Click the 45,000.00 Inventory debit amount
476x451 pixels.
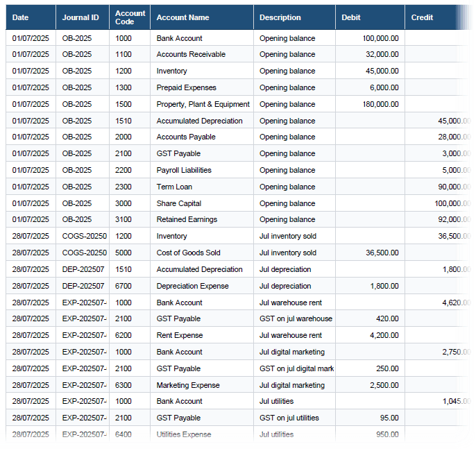click(382, 71)
